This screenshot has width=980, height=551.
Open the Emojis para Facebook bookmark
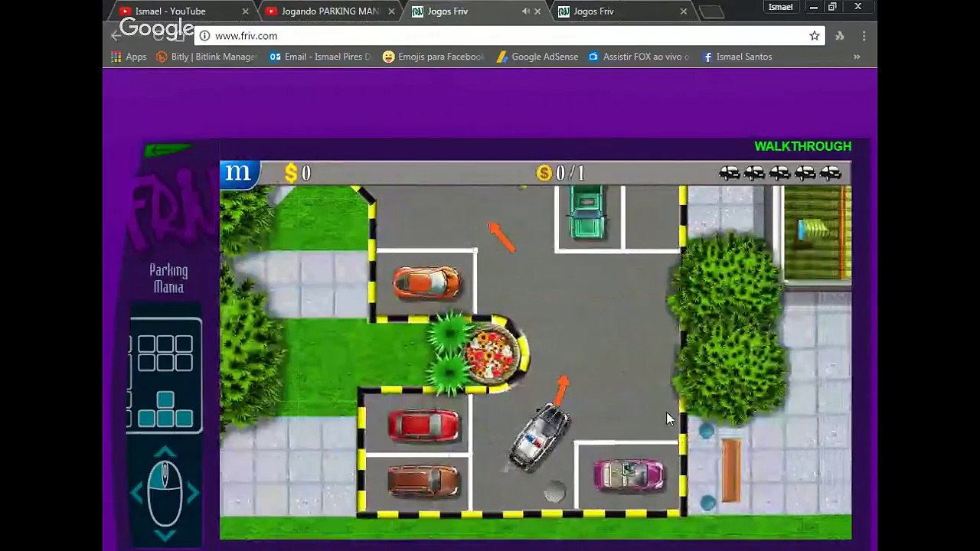[x=433, y=57]
